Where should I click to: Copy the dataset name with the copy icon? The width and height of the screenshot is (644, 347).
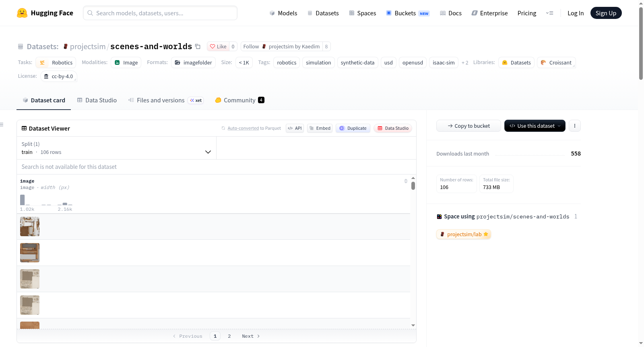pyautogui.click(x=198, y=46)
